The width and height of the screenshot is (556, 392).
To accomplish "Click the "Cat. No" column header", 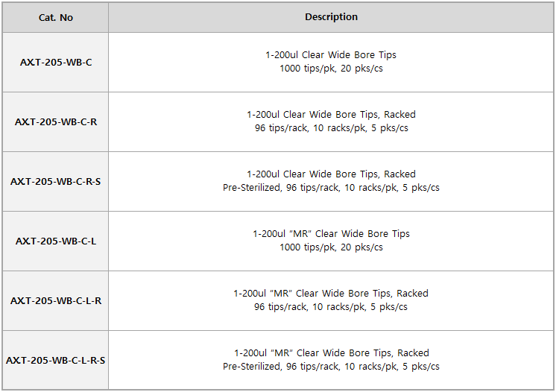I will [56, 17].
